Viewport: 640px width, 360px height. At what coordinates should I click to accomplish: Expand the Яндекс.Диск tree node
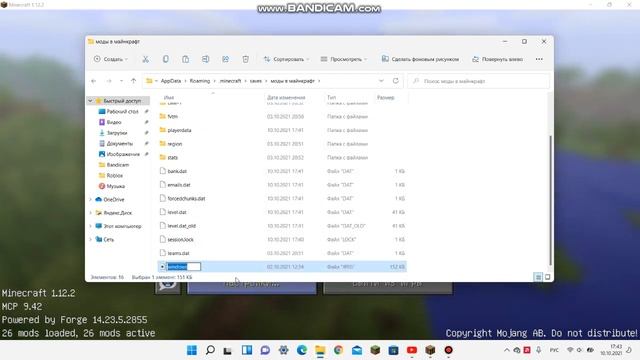coord(90,213)
